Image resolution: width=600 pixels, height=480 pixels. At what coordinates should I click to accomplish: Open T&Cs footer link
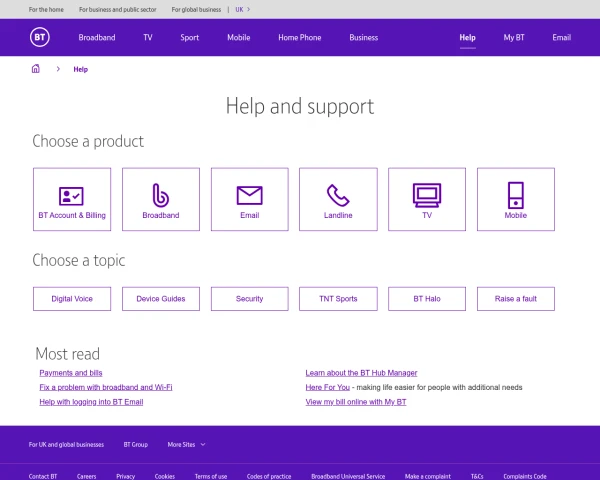(x=477, y=476)
